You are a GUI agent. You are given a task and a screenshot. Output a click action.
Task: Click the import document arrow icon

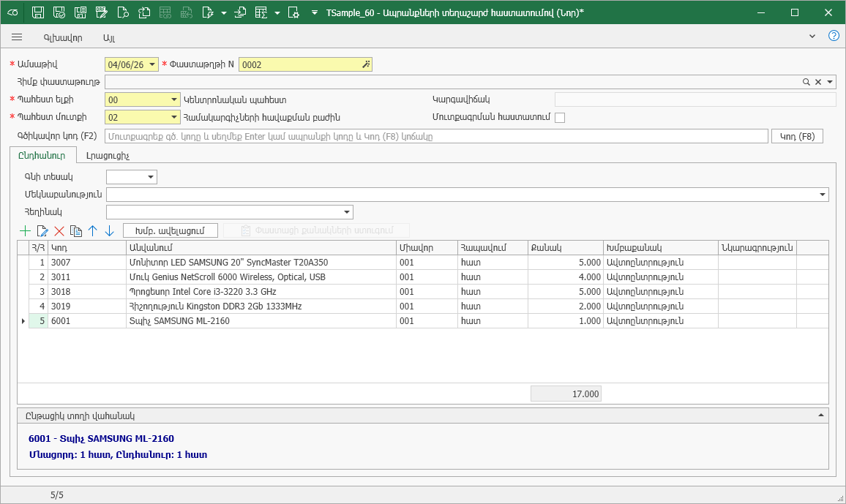tap(240, 12)
